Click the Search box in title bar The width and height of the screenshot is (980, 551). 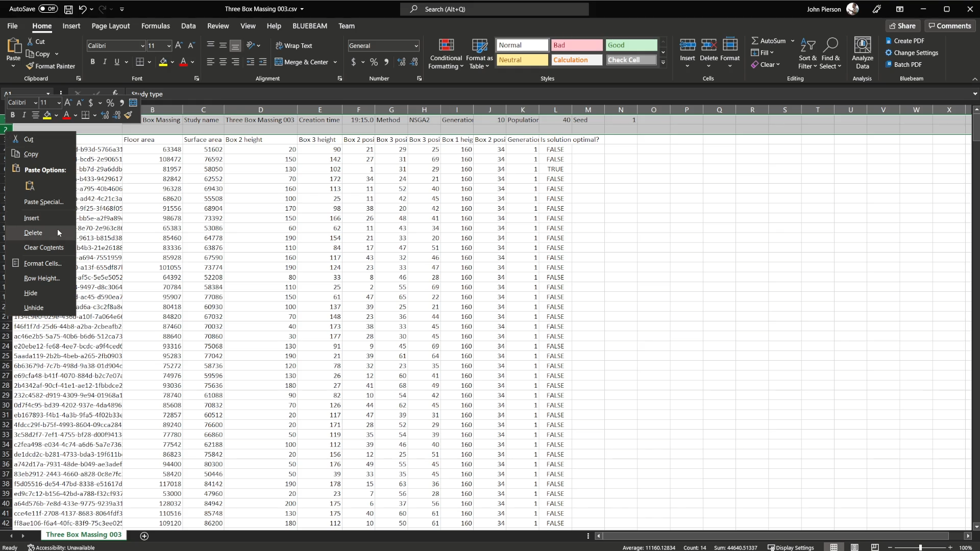point(494,9)
